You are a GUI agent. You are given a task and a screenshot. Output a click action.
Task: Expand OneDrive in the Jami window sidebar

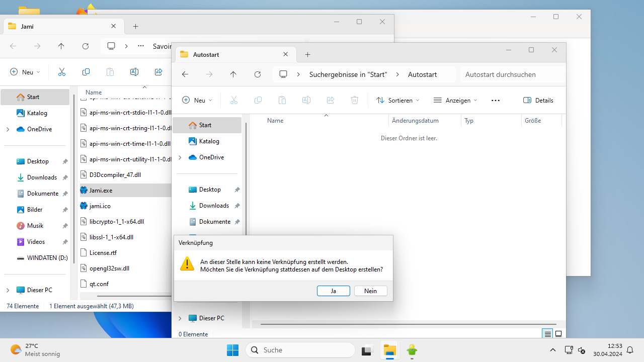tap(8, 129)
